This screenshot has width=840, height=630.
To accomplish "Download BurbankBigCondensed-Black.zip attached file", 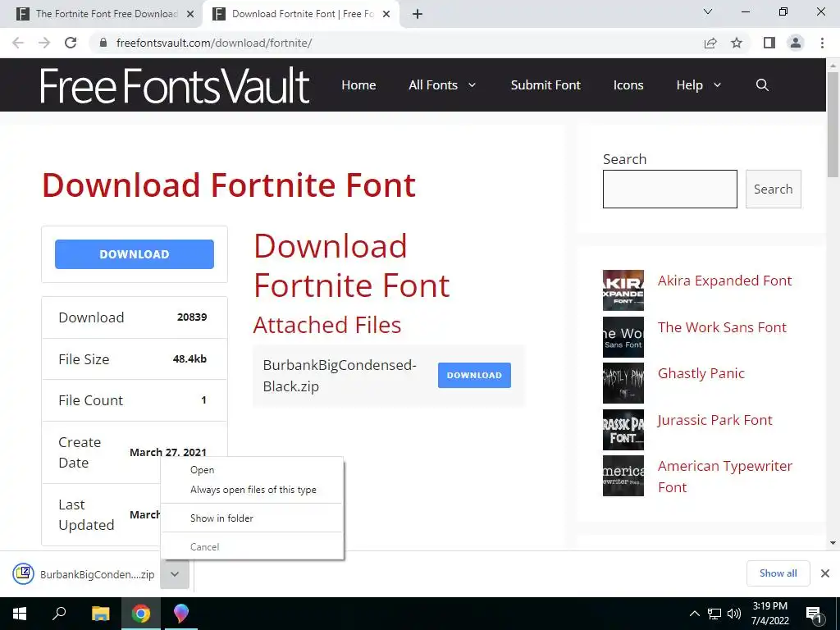I will coord(474,375).
